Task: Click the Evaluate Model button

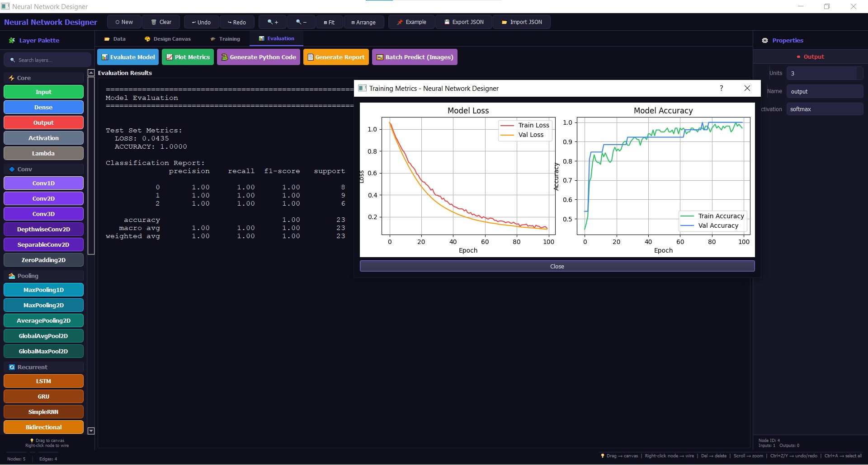Action: [x=128, y=57]
